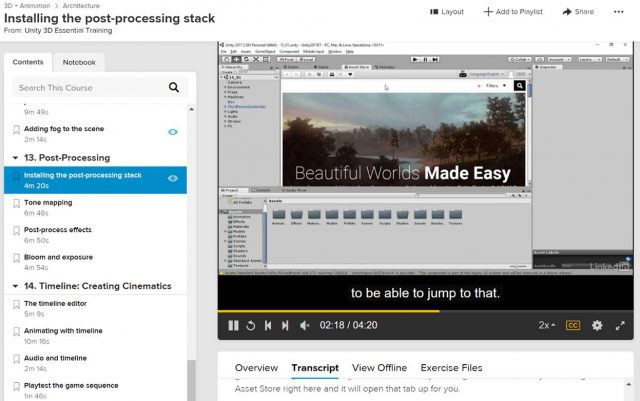Screen dimensions: 640x401
Task: Click the search magnifier icon
Action: (x=174, y=87)
